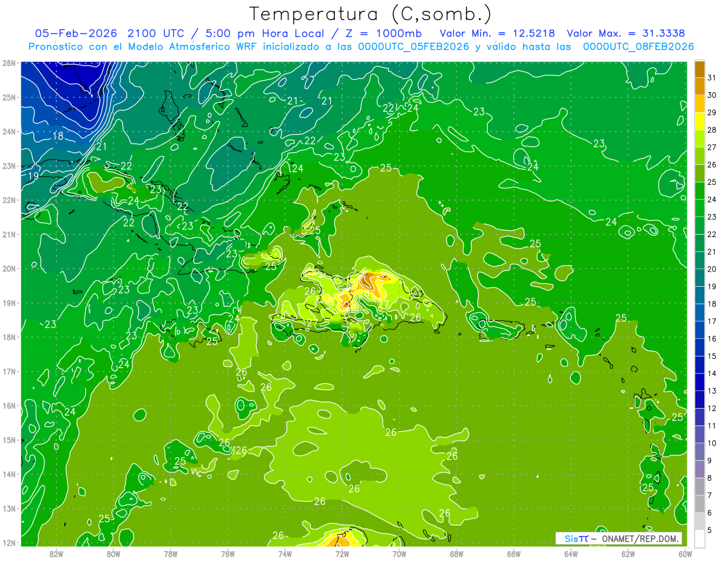Click the yellow swatch between 28 and 29
The height and width of the screenshot is (562, 728).
(699, 121)
